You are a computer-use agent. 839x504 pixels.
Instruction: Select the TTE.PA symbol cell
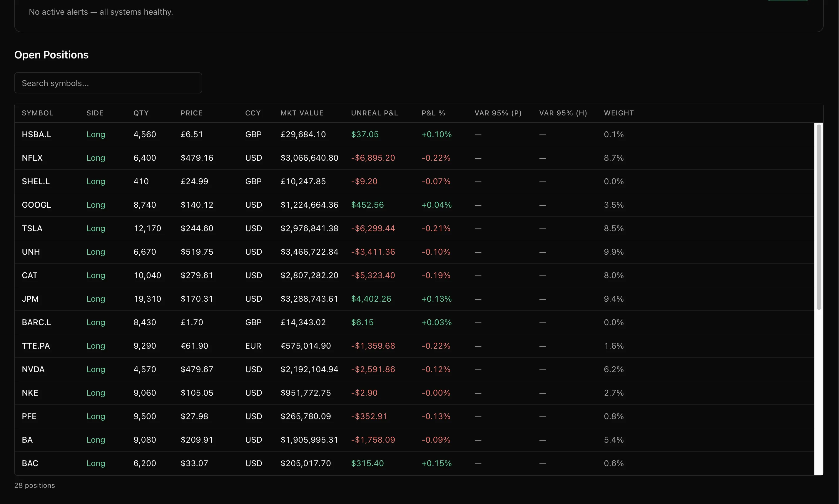click(36, 345)
